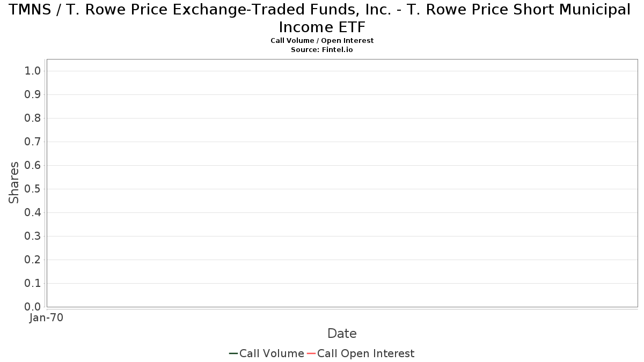Click the Source: Fintel.io text
Viewport: 644px width, 362px height.
click(322, 49)
